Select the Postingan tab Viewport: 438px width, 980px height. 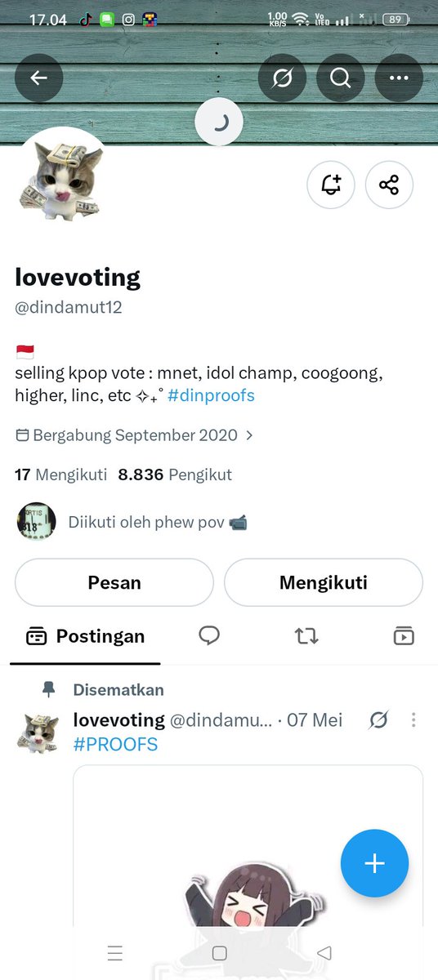click(x=85, y=636)
